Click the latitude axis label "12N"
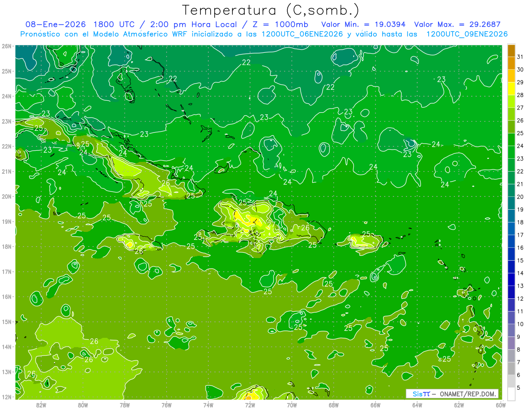The height and width of the screenshot is (411, 532). pos(6,396)
